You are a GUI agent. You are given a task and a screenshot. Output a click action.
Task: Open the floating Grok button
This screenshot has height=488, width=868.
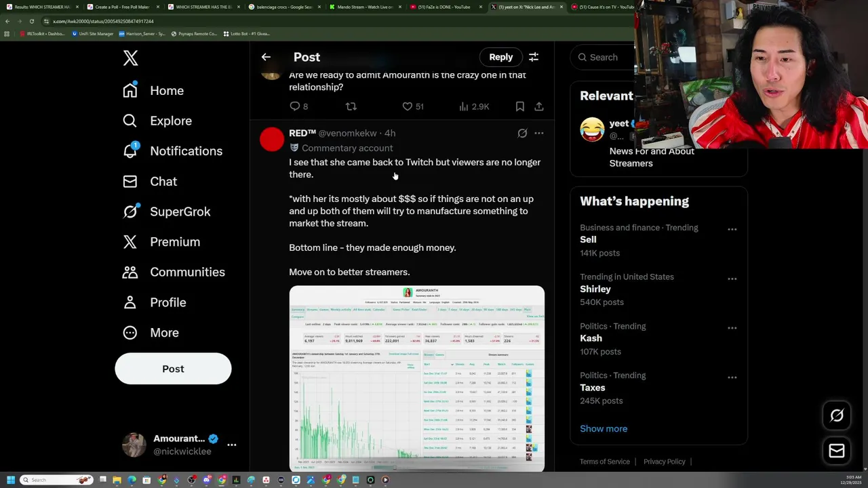836,415
